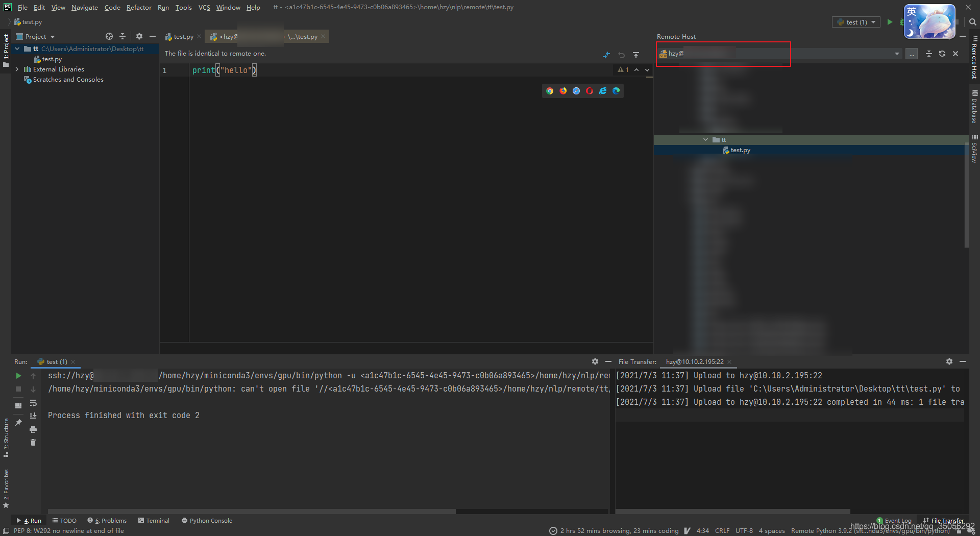Image resolution: width=980 pixels, height=536 pixels.
Task: Open the Tools menu
Action: pyautogui.click(x=183, y=7)
